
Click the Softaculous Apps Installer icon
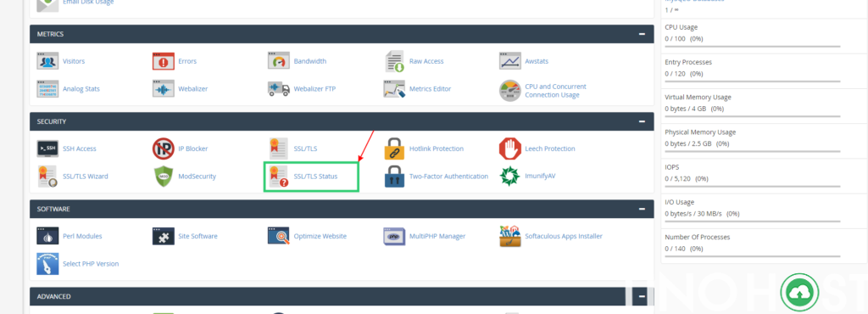(x=509, y=236)
